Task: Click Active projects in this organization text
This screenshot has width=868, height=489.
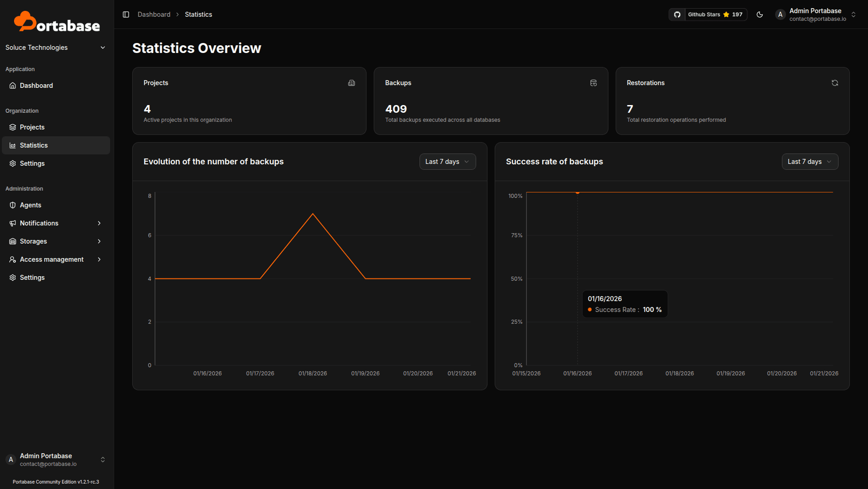Action: pos(188,120)
